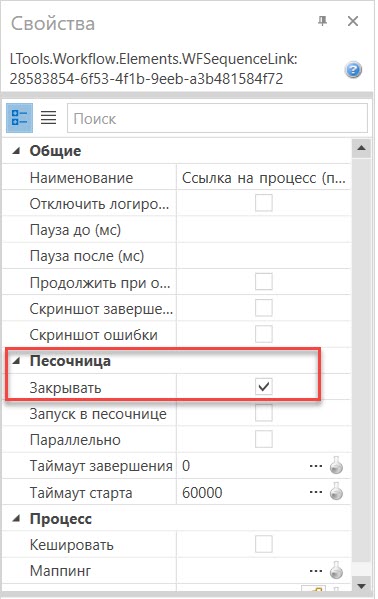Switch to categorized properties view icon

(19, 118)
